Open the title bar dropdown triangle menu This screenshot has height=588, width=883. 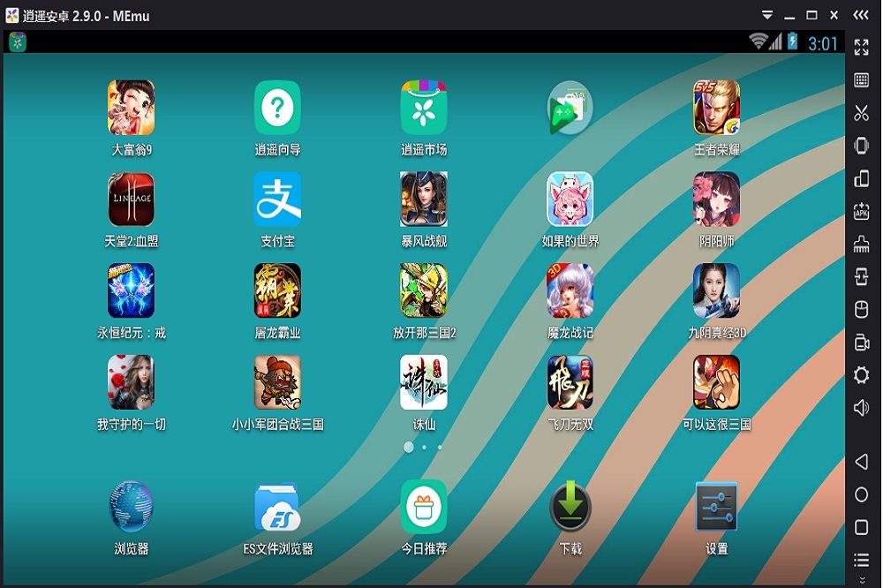click(767, 15)
